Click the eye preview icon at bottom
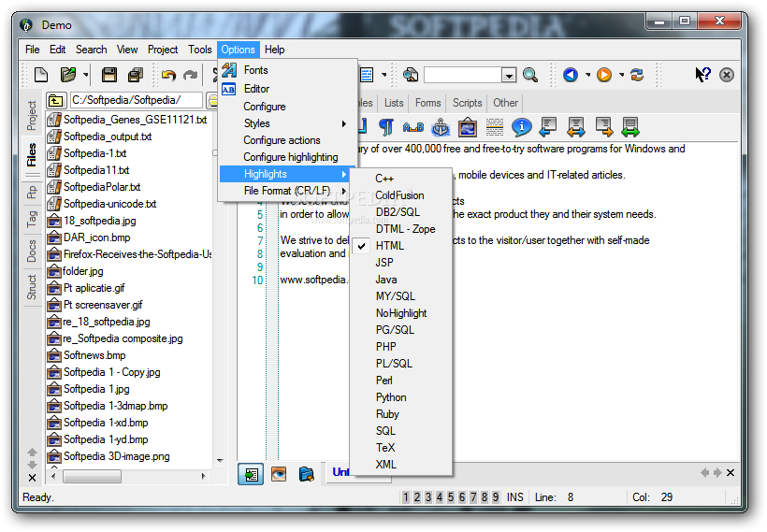Screen dimensions: 767x532 [279, 474]
